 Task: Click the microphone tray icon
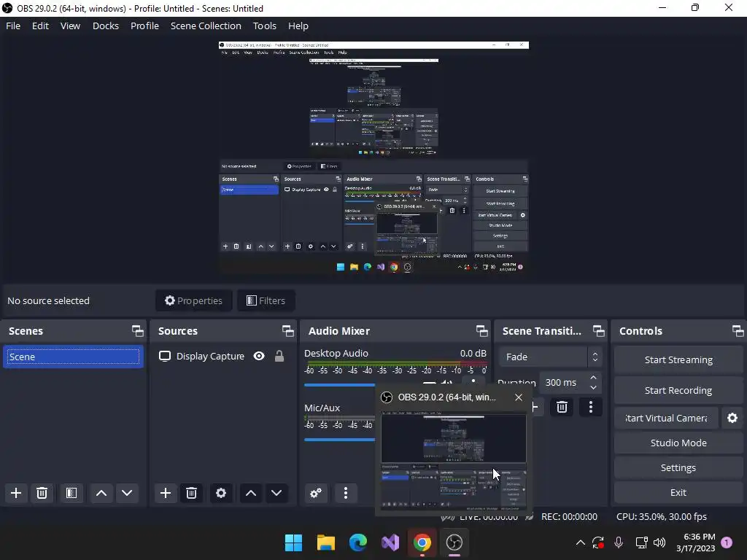pos(619,542)
